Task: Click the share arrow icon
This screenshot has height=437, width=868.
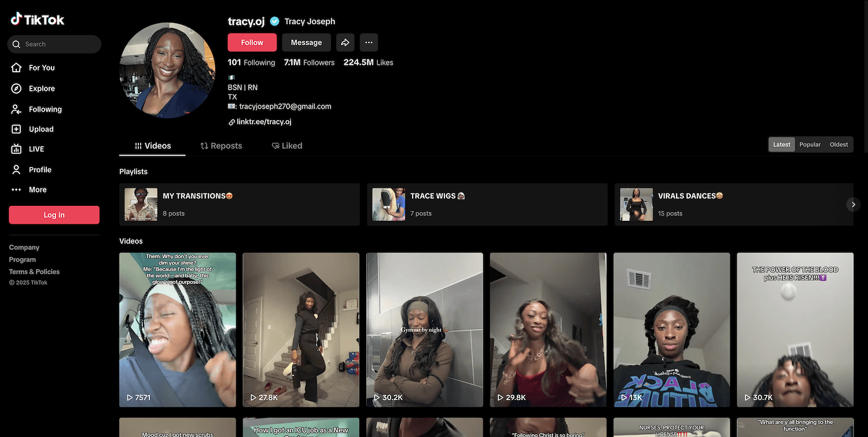Action: (x=345, y=42)
